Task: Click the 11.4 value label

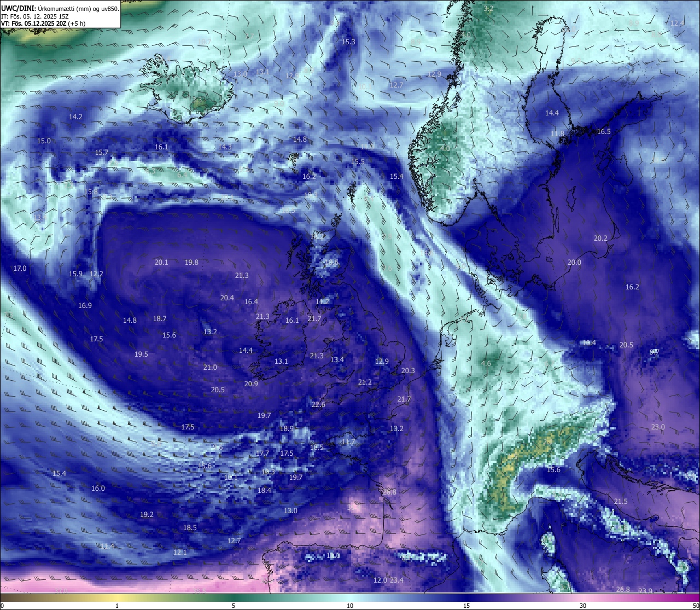Action: coord(107,547)
